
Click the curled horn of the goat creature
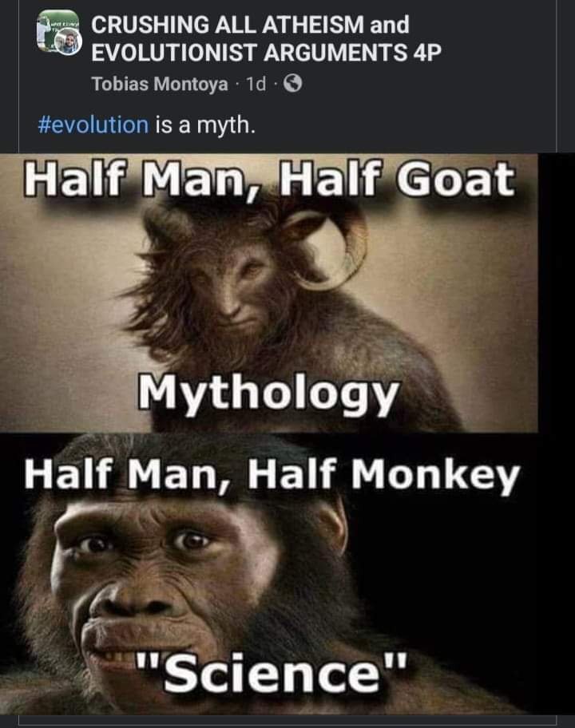pos(326,250)
